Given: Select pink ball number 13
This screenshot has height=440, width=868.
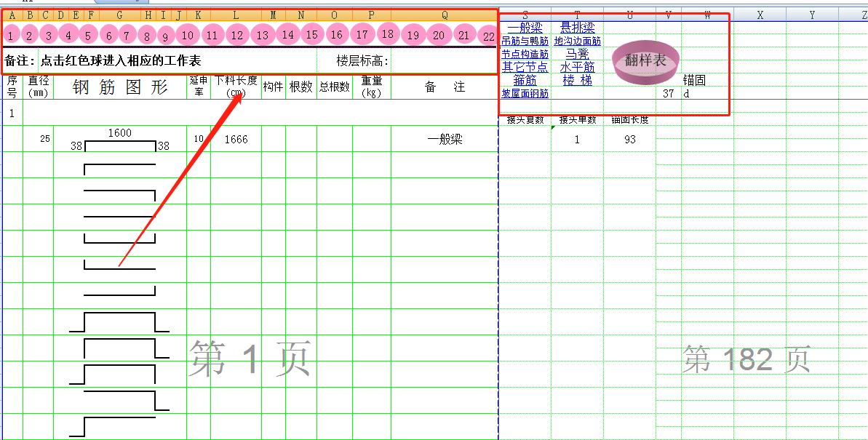Looking at the screenshot, I should [263, 35].
